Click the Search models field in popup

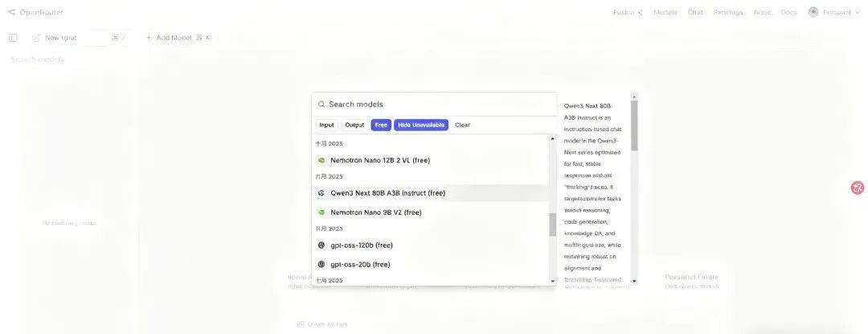pyautogui.click(x=435, y=104)
